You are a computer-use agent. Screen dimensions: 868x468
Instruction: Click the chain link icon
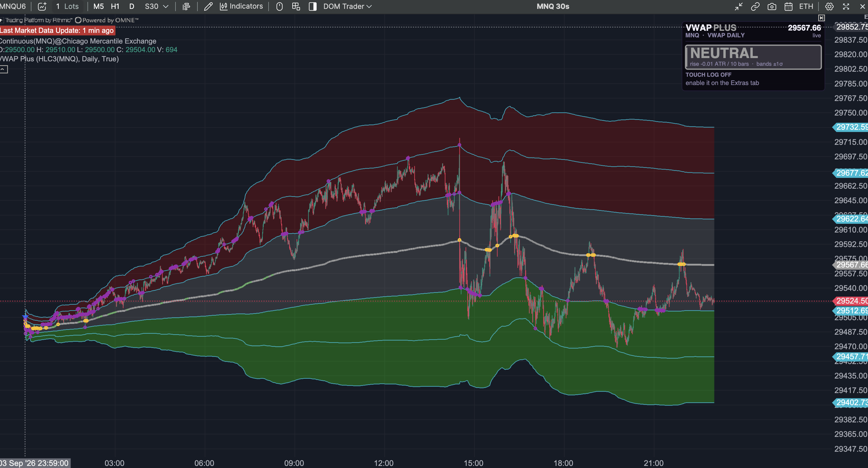click(x=755, y=7)
